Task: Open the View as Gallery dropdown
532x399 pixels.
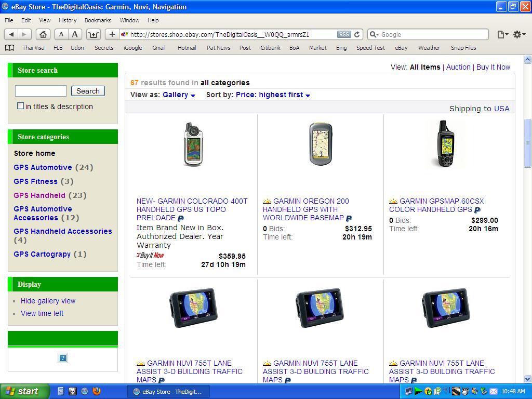Action: pyautogui.click(x=179, y=95)
